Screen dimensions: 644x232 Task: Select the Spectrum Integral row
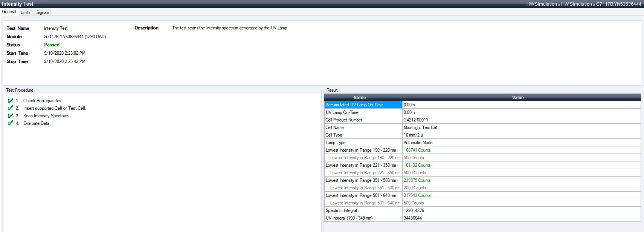coord(341,210)
